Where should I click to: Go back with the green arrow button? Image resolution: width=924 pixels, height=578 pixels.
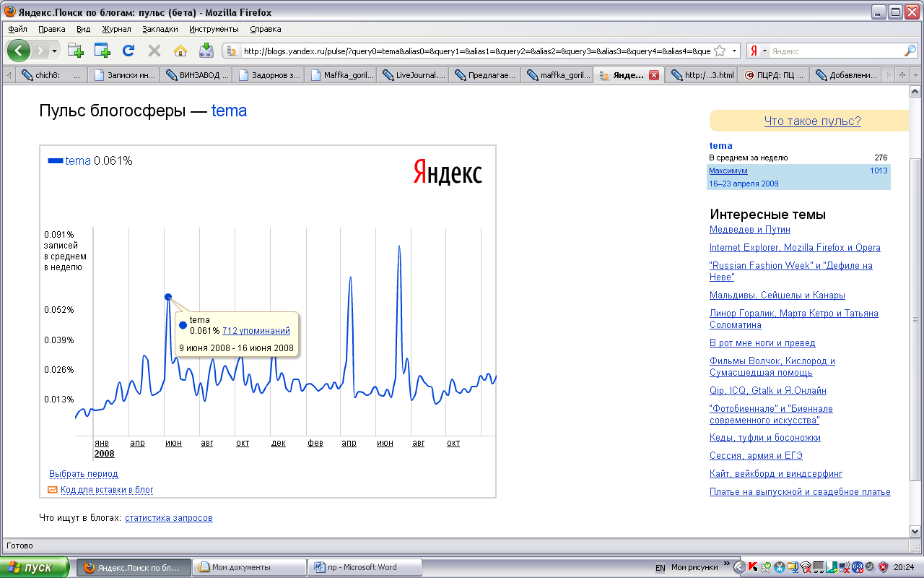pyautogui.click(x=19, y=51)
